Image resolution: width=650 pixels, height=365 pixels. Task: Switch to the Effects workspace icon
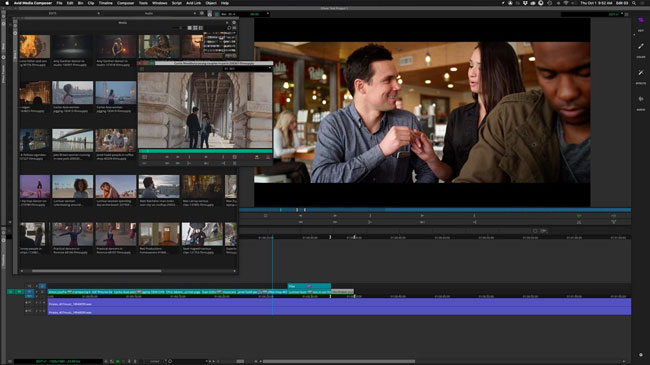[641, 73]
